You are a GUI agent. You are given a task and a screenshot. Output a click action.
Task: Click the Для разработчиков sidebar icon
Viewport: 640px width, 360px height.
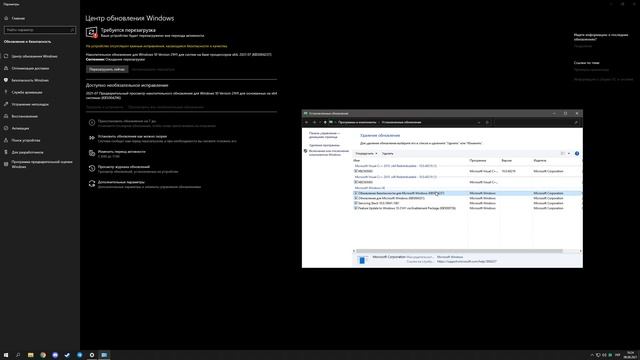click(x=6, y=152)
